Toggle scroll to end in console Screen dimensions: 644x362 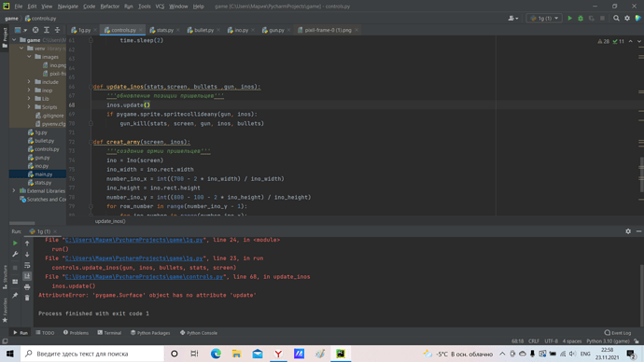point(27,276)
